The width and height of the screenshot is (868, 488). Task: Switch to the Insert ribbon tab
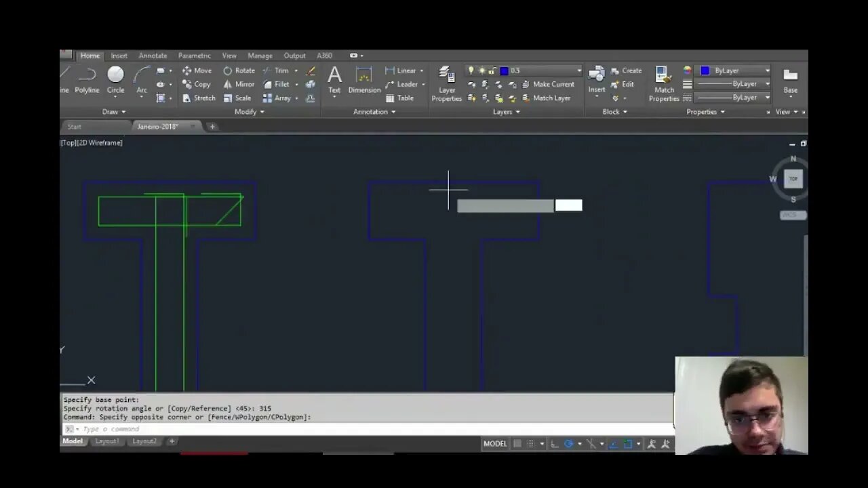(x=119, y=56)
